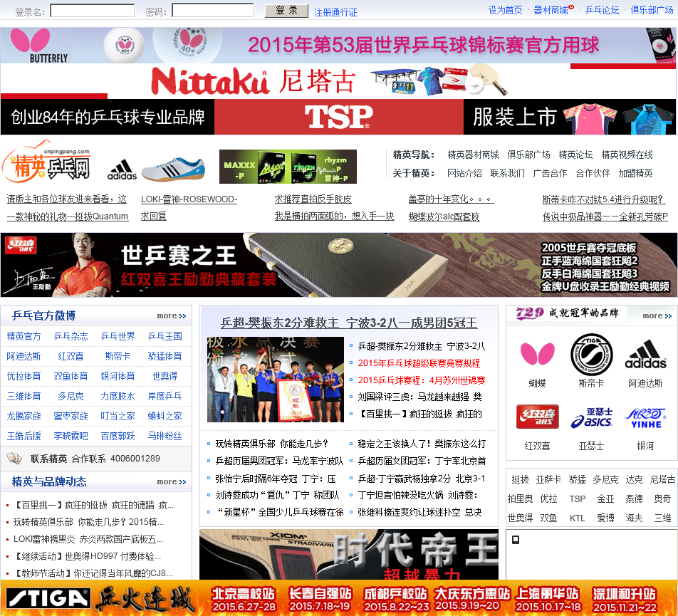Click the champion team news photo

tap(276, 379)
